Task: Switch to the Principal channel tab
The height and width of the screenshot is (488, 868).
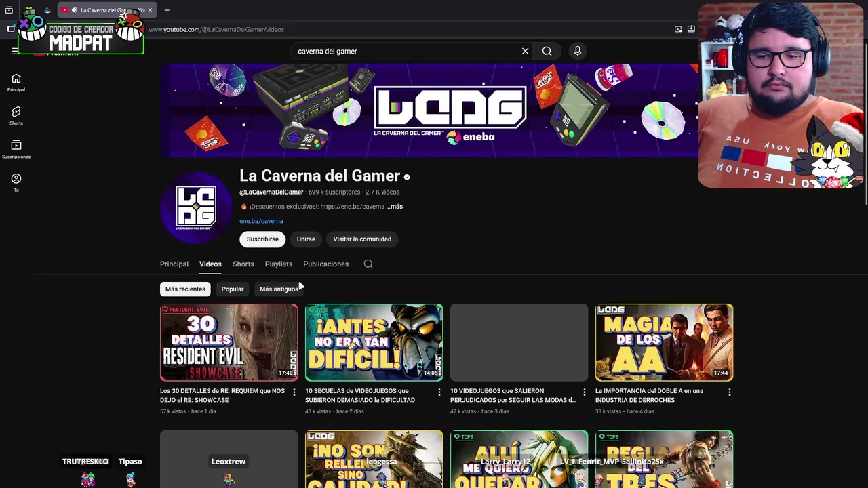Action: (x=174, y=264)
